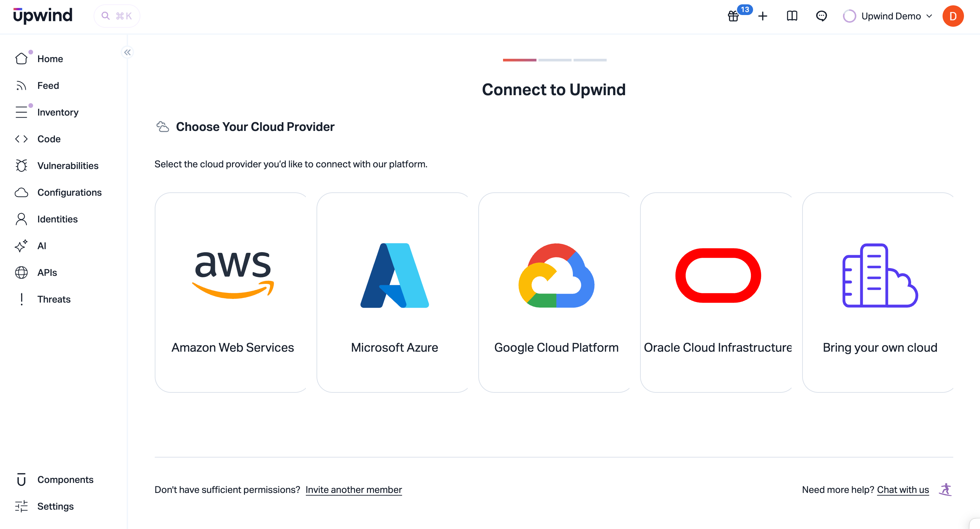Navigate to Feed
Viewport: 980px width, 529px height.
pyautogui.click(x=48, y=85)
